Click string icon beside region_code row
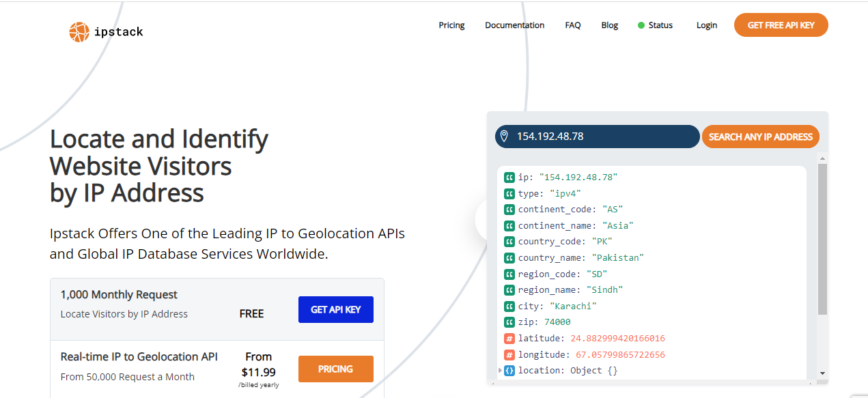This screenshot has height=398, width=868. 509,274
